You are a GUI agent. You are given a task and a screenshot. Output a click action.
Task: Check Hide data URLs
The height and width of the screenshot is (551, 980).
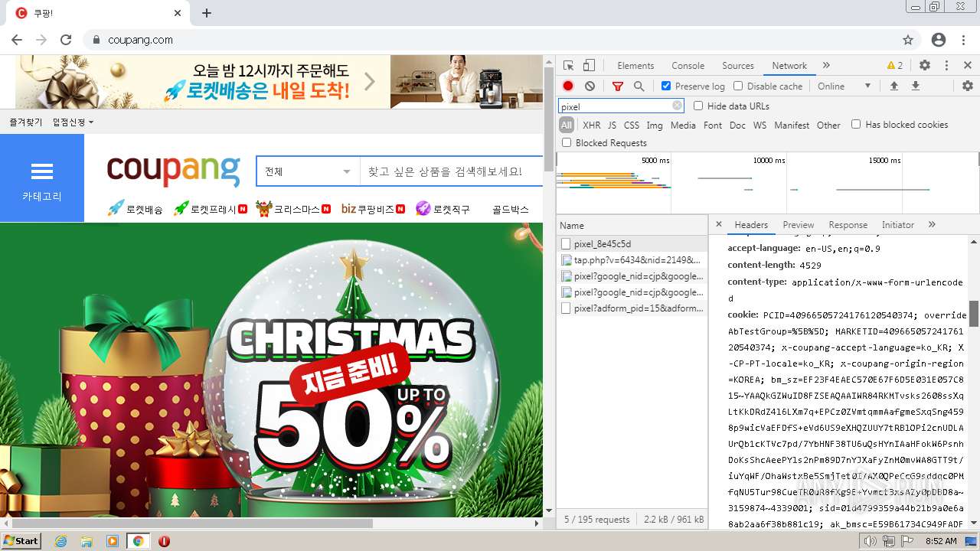pyautogui.click(x=698, y=106)
